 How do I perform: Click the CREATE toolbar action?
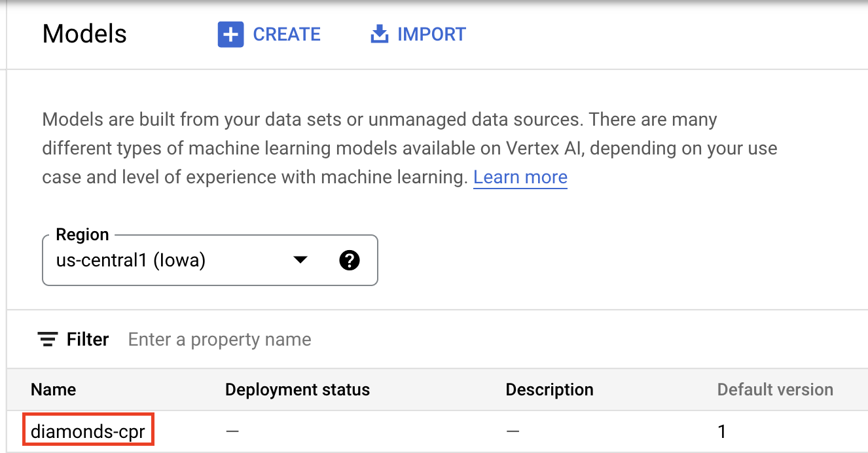pos(287,34)
